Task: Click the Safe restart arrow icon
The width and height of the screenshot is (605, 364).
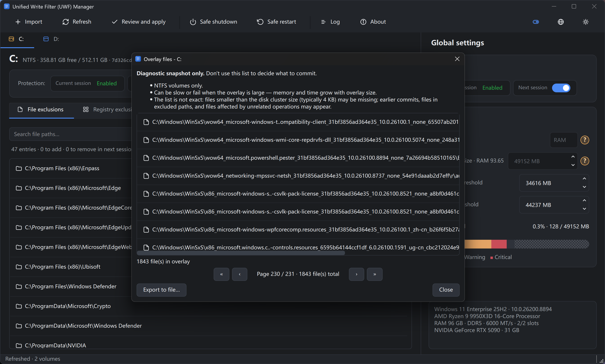Action: point(260,22)
